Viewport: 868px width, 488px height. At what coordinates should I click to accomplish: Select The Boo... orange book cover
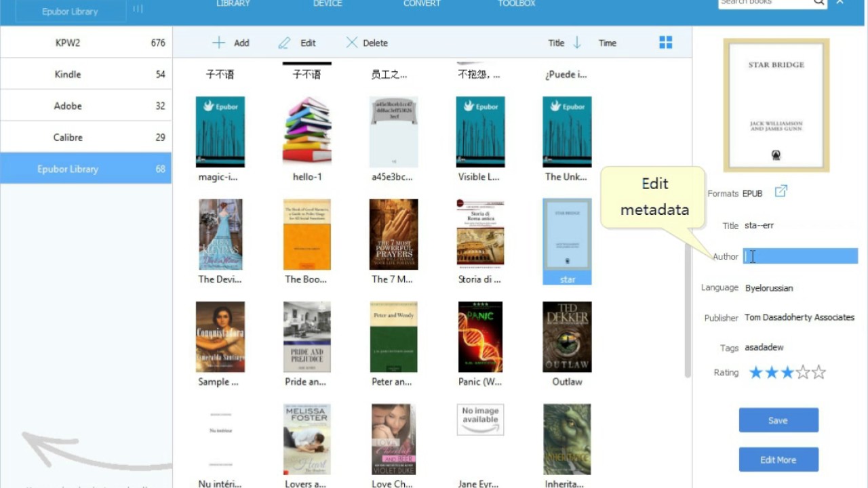click(307, 235)
